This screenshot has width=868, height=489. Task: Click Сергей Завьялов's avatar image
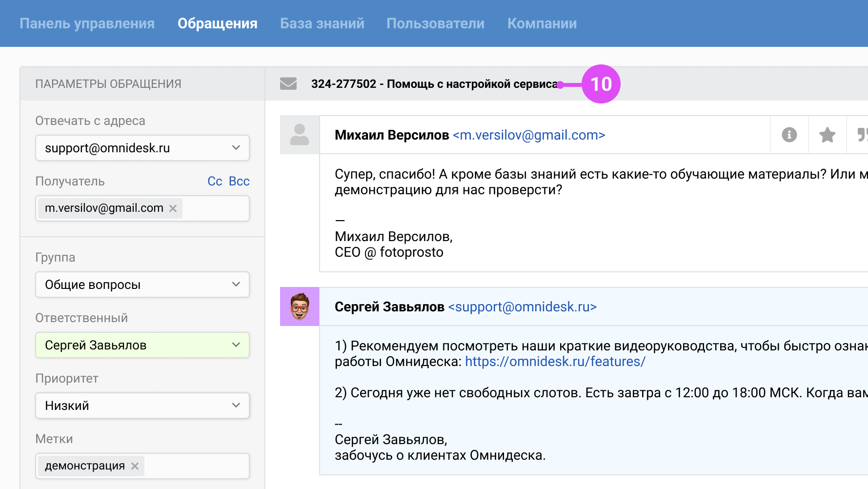[300, 306]
